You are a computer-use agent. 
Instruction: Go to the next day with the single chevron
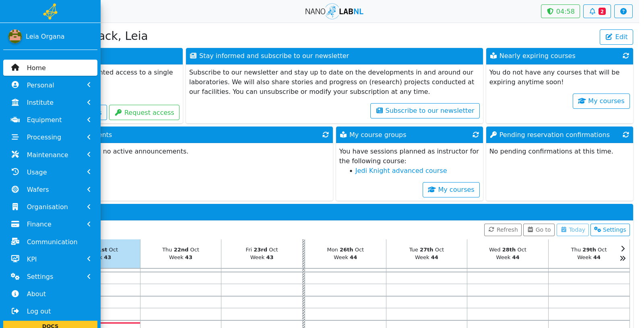[623, 249]
